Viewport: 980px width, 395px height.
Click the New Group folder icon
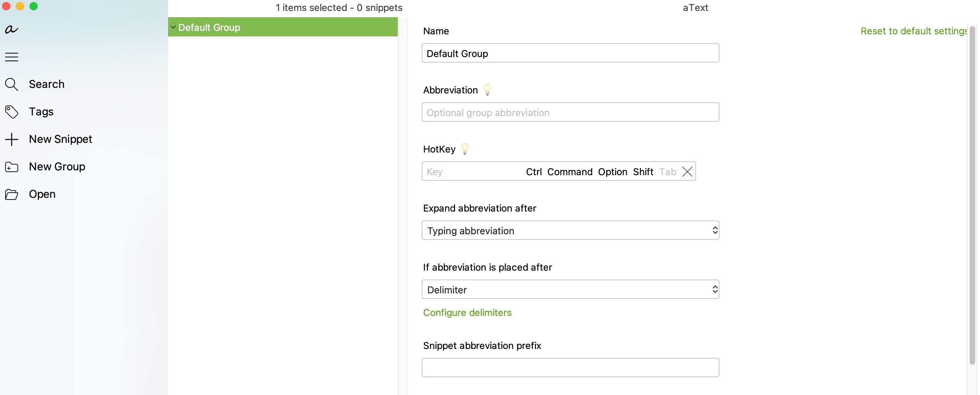click(x=11, y=167)
